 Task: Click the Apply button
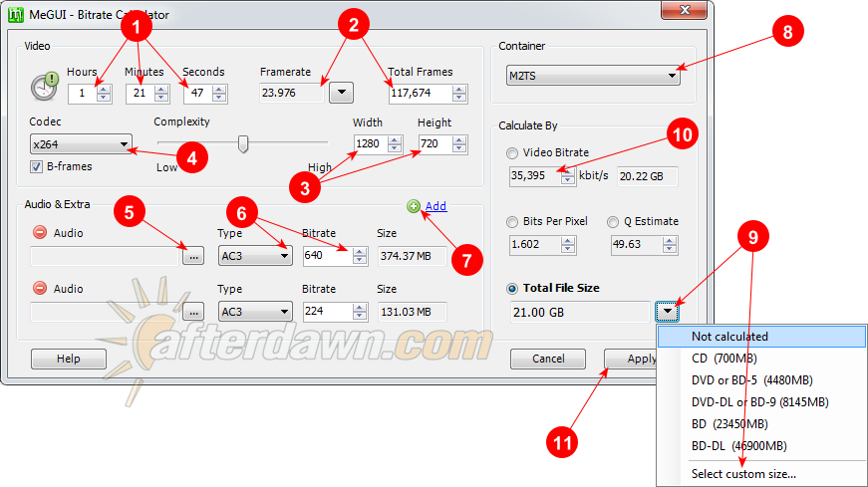tap(631, 359)
